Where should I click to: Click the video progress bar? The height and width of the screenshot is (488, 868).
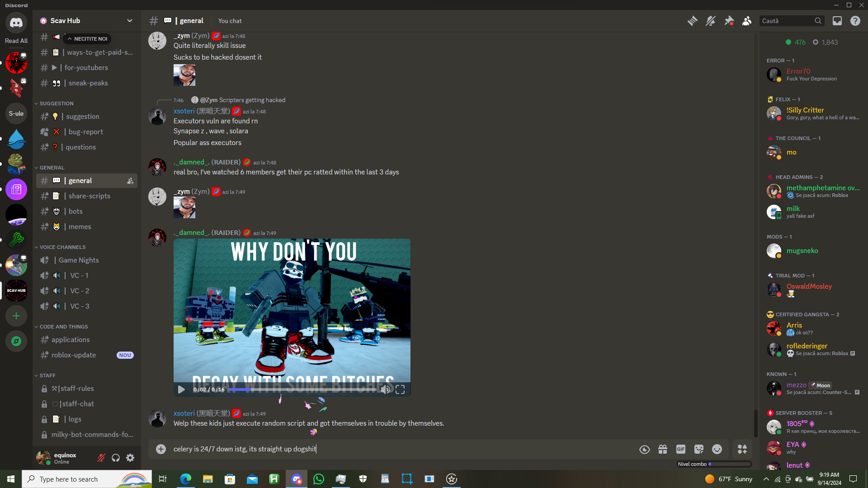[303, 389]
